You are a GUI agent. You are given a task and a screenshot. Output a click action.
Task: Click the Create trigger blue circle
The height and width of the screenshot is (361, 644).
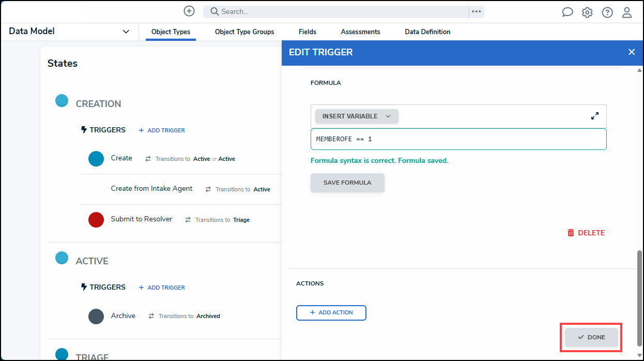coord(96,159)
